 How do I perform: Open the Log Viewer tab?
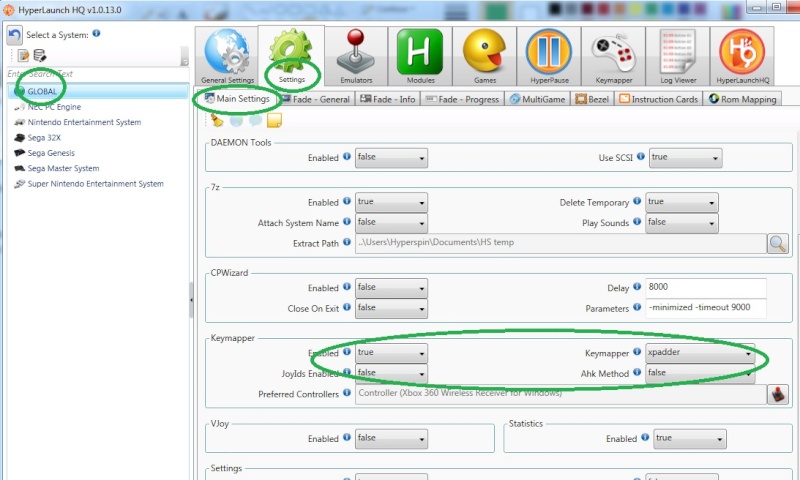(678, 56)
